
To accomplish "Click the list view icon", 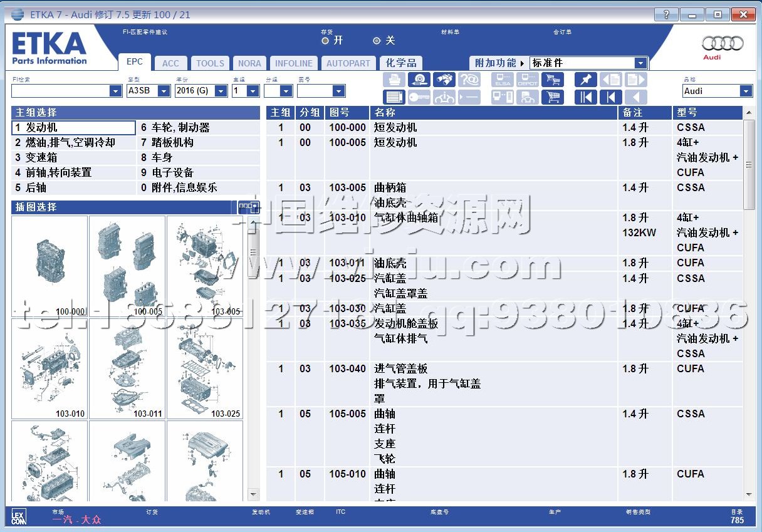I will [x=394, y=97].
